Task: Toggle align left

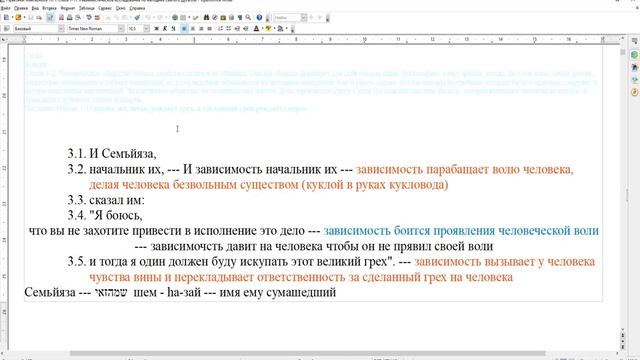Action: [184, 29]
